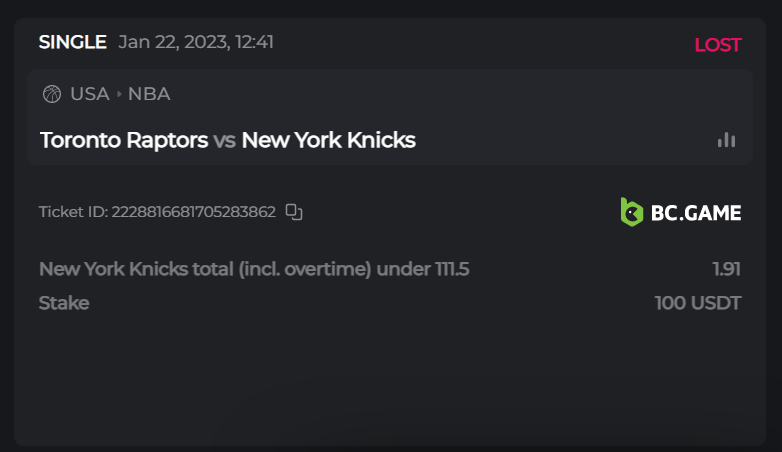Click the New York Knicks team name
The image size is (782, 452).
pos(328,140)
